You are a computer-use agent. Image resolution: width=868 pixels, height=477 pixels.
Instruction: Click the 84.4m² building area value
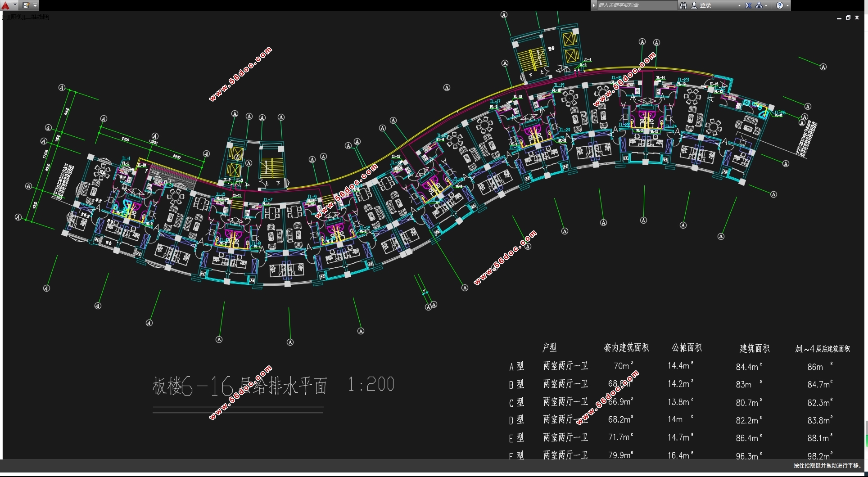coord(749,367)
